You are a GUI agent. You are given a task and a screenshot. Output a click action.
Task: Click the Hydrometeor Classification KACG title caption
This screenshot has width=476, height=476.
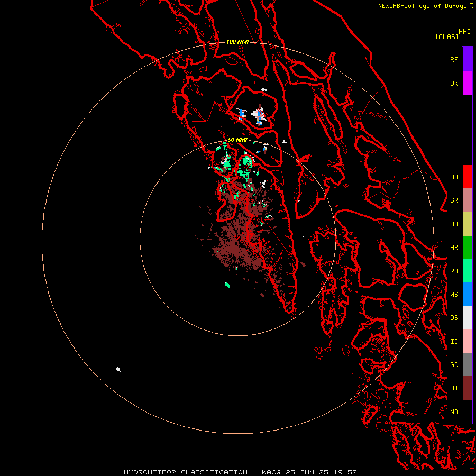[x=240, y=472]
